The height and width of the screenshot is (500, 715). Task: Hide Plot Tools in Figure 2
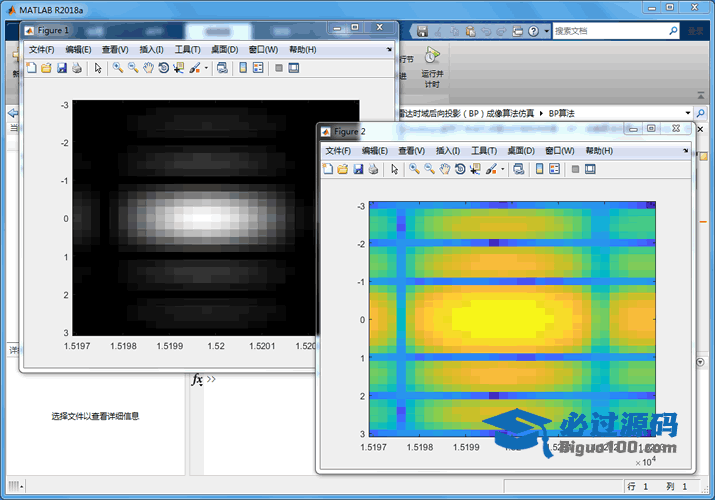[x=575, y=169]
